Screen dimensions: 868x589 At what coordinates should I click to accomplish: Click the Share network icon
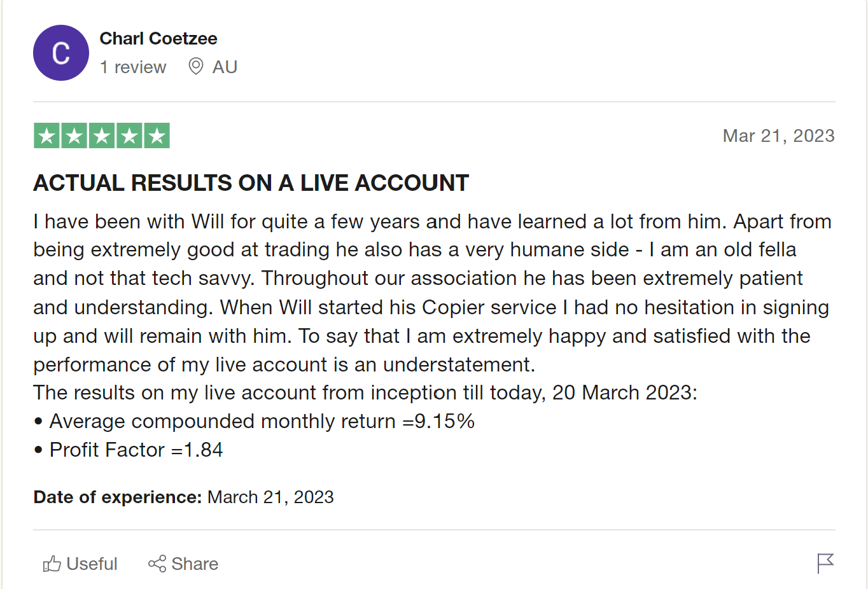(157, 564)
